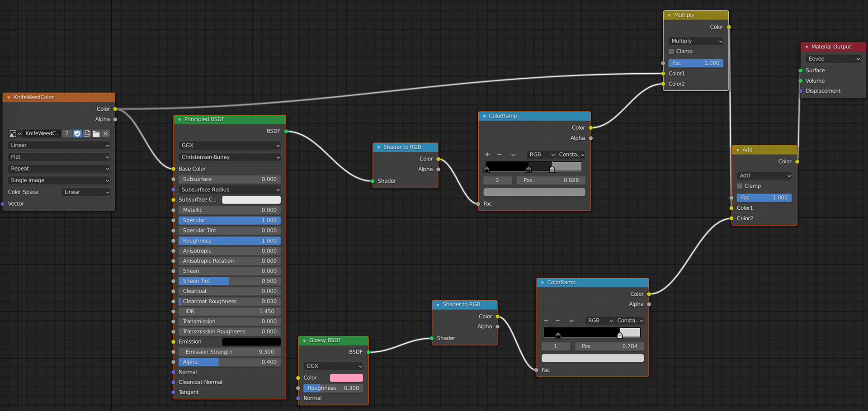Open Flat projection dropdown
Screen dimensions: 868x411
pyautogui.click(x=59, y=157)
